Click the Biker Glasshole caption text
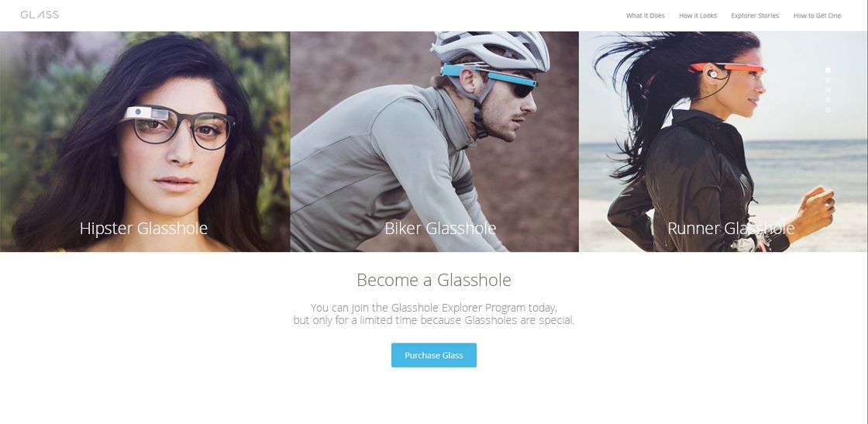Image resolution: width=868 pixels, height=424 pixels. 441,228
